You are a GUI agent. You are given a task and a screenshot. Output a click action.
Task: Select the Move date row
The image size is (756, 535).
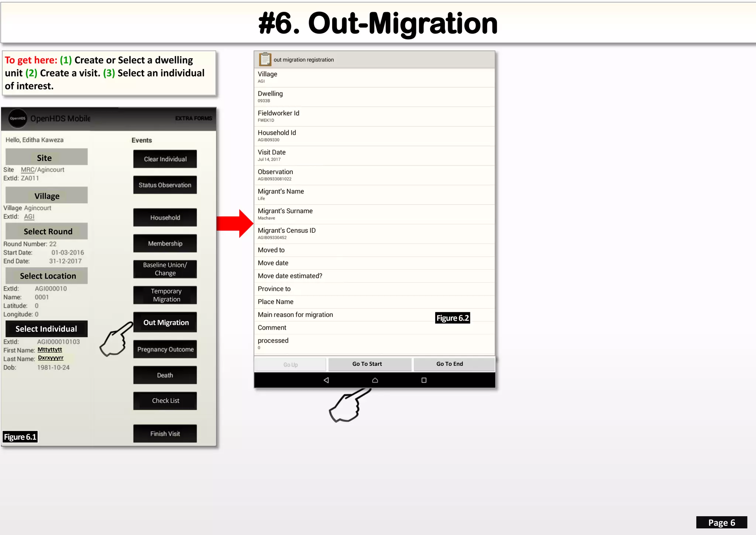pyautogui.click(x=374, y=263)
